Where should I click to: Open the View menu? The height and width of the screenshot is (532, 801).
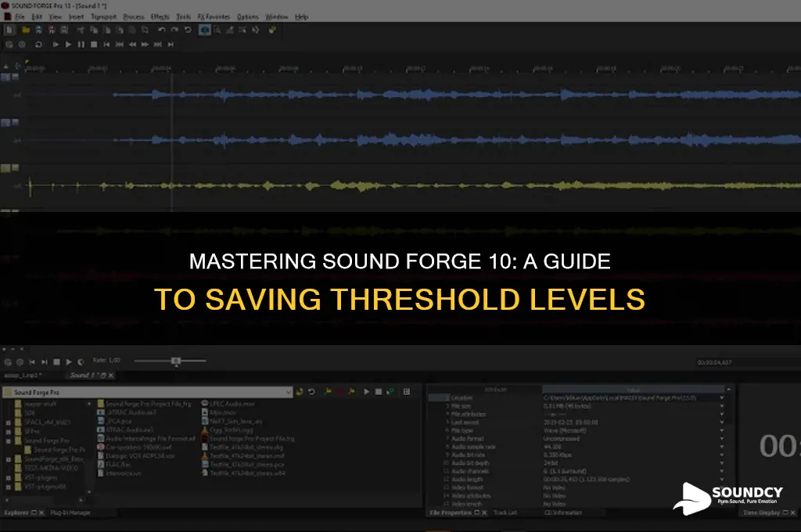point(56,17)
